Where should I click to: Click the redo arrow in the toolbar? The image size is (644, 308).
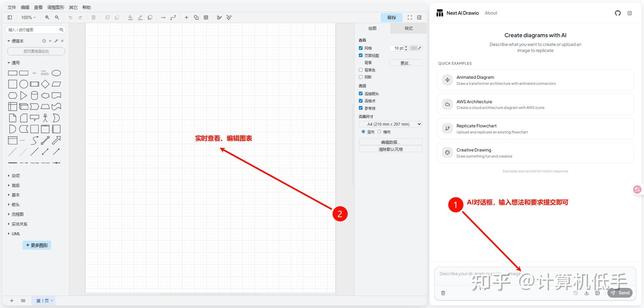tap(80, 17)
